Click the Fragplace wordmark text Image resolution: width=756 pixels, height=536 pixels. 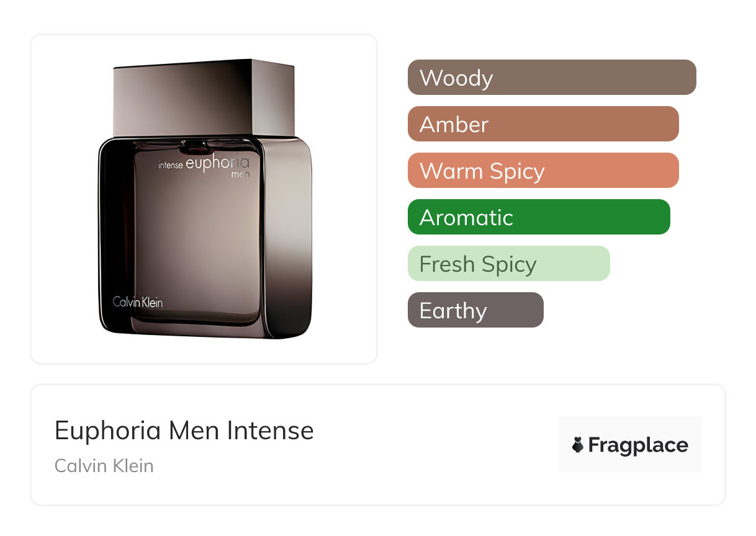(x=638, y=445)
